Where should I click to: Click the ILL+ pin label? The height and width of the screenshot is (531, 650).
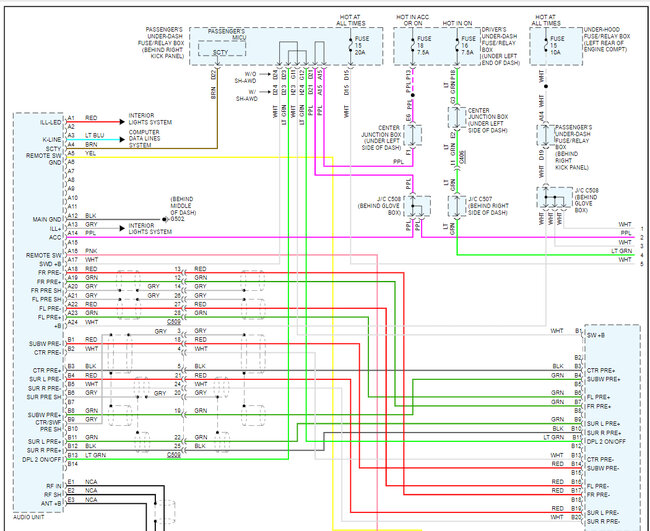[56, 228]
